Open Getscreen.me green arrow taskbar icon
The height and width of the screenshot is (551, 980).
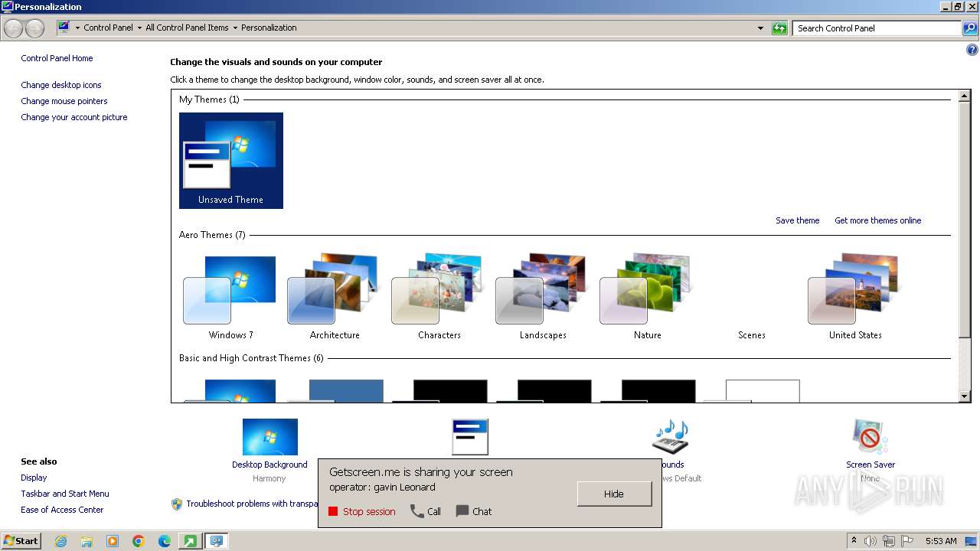point(188,541)
